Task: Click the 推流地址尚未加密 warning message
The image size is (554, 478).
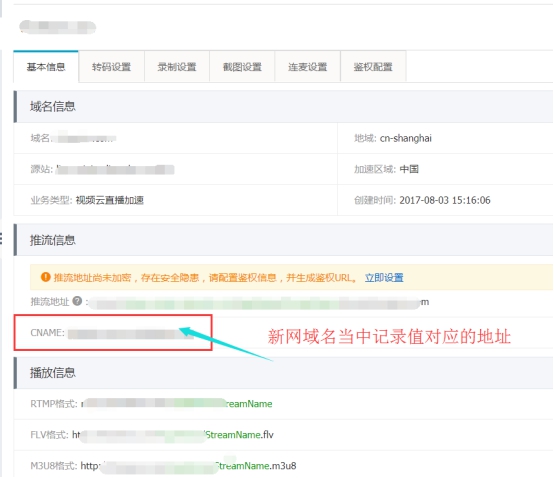Action: click(x=205, y=278)
